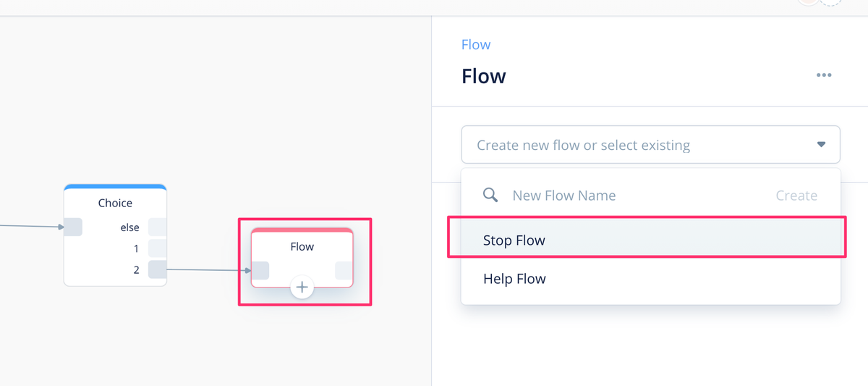Click the Create button next to flow name
Viewport: 868px width, 386px height.
pyautogui.click(x=796, y=196)
